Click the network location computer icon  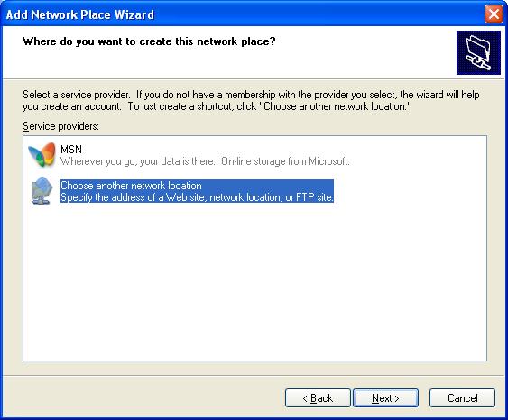point(42,191)
